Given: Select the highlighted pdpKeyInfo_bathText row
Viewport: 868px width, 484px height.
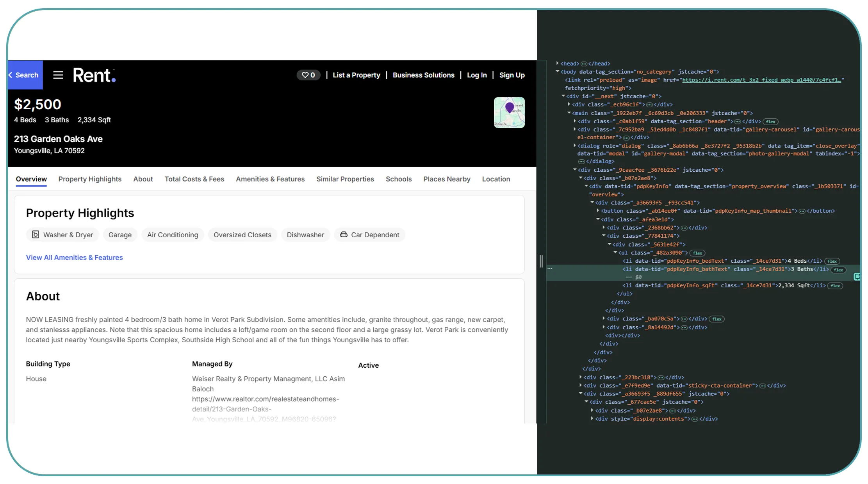Looking at the screenshot, I should tap(703, 273).
